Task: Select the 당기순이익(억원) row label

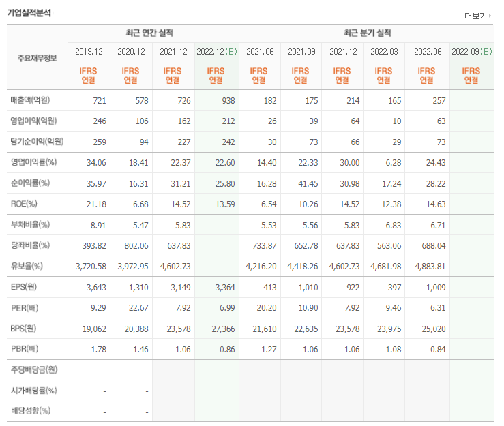Action: pyautogui.click(x=37, y=142)
